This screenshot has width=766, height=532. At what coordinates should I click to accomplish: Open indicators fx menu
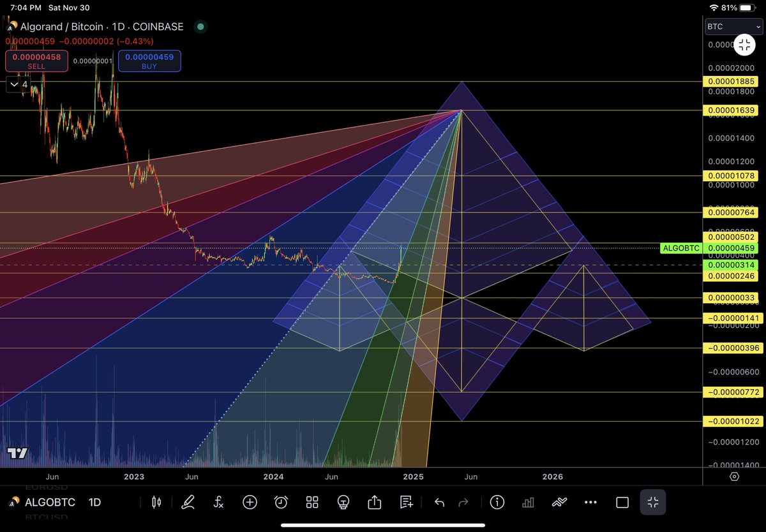(218, 502)
